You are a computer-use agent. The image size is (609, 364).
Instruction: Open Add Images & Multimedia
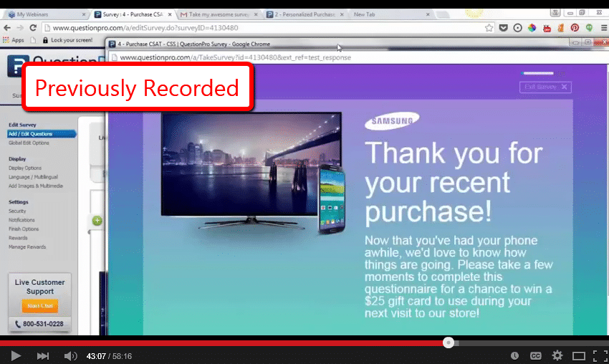click(36, 186)
